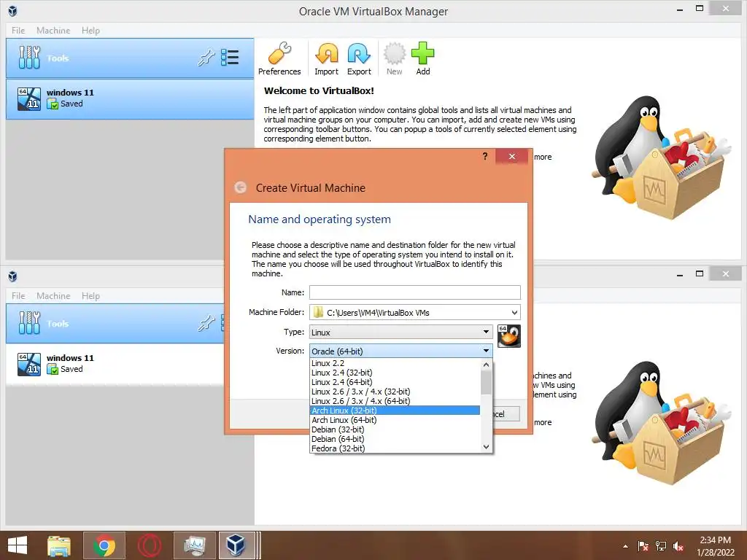The image size is (747, 560).
Task: Open Opera browser from the taskbar
Action: point(150,545)
